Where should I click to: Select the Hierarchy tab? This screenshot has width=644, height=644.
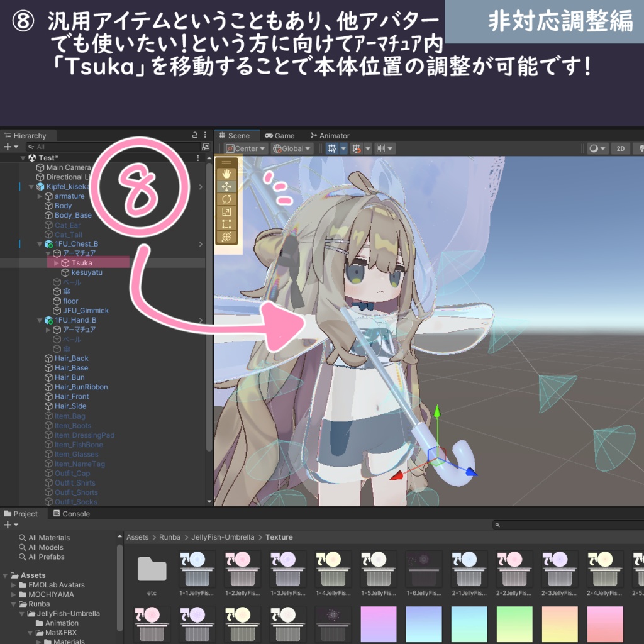(25, 136)
